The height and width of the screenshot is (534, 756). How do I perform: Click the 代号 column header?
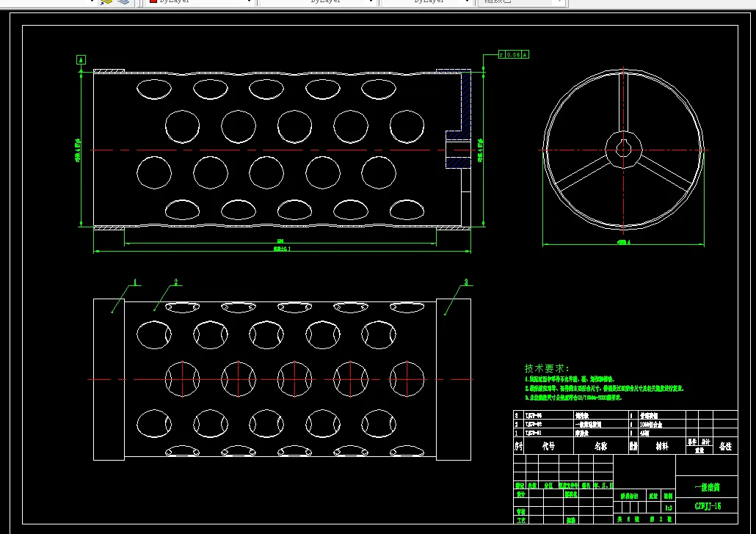pos(549,446)
